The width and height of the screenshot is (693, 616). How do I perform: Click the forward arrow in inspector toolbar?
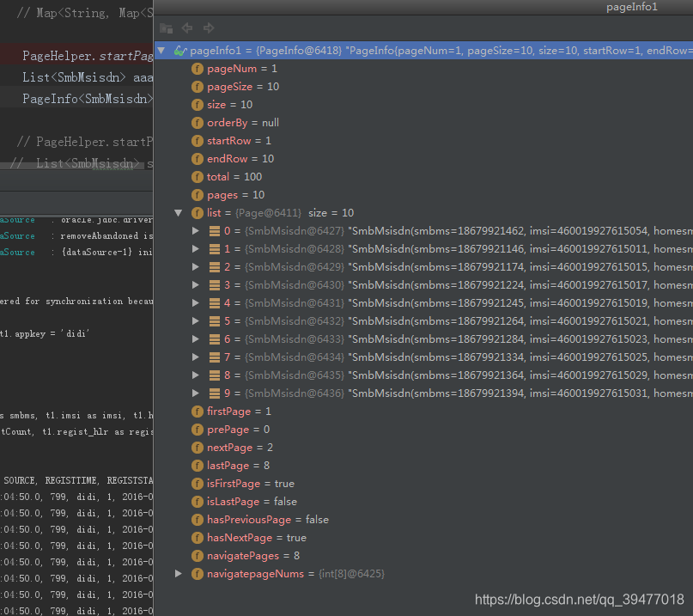(x=209, y=27)
